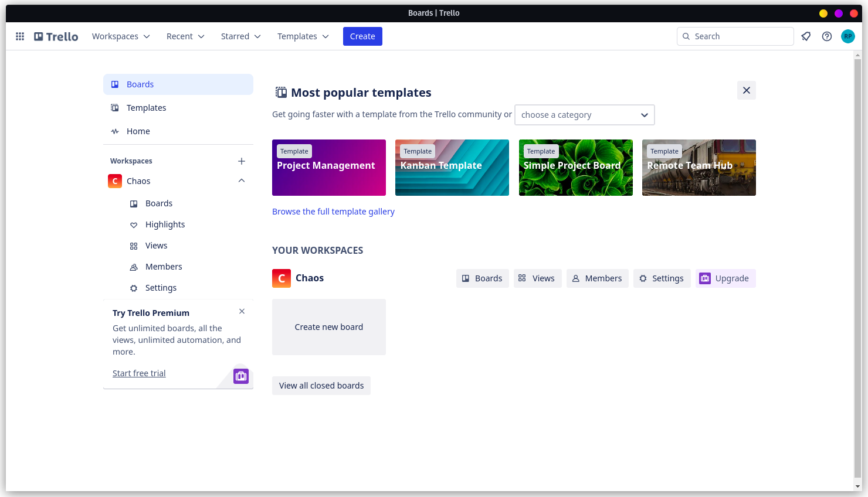Open the Recent menu
The width and height of the screenshot is (868, 497).
(x=185, y=36)
